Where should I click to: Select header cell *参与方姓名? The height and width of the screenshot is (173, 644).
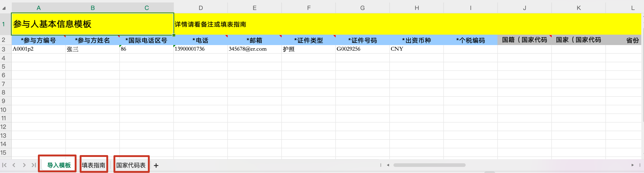coord(93,40)
